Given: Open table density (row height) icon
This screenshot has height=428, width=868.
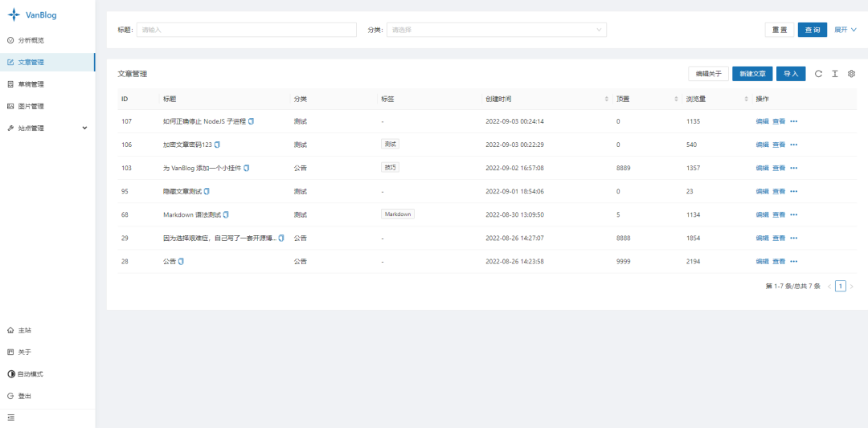Looking at the screenshot, I should pos(835,74).
